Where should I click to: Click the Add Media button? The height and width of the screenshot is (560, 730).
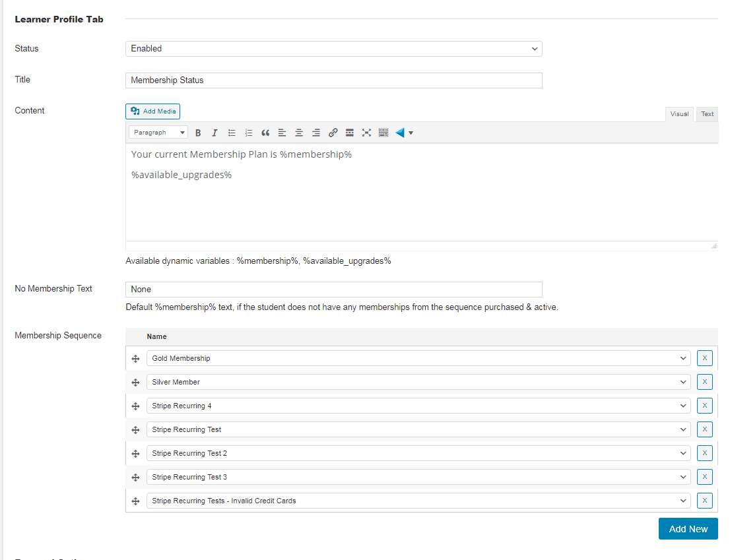click(x=152, y=111)
